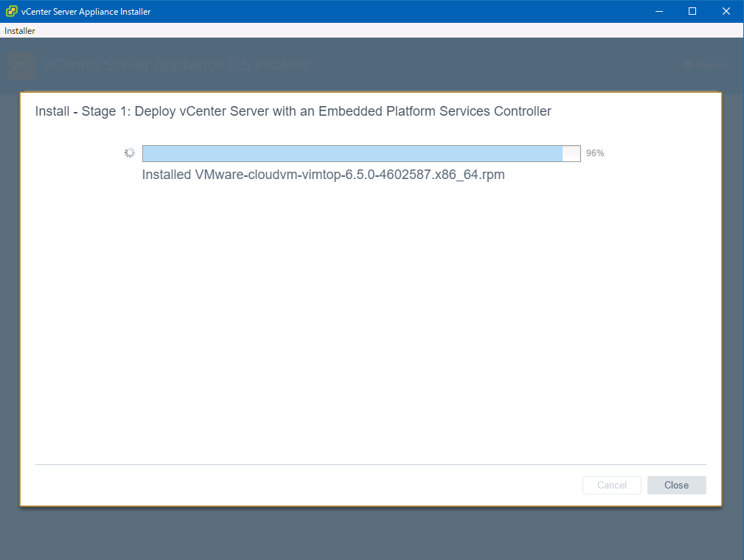
Task: Open the Installer menu
Action: point(19,31)
